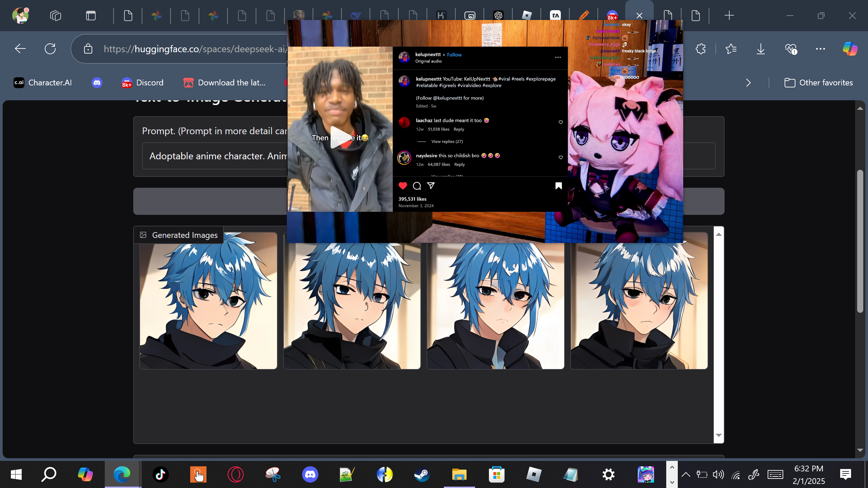868x488 pixels.
Task: Click the comment bubble icon on the post
Action: (x=417, y=186)
